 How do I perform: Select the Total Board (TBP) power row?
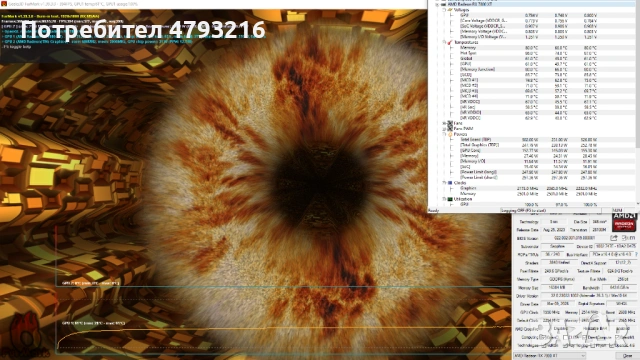tap(531, 140)
